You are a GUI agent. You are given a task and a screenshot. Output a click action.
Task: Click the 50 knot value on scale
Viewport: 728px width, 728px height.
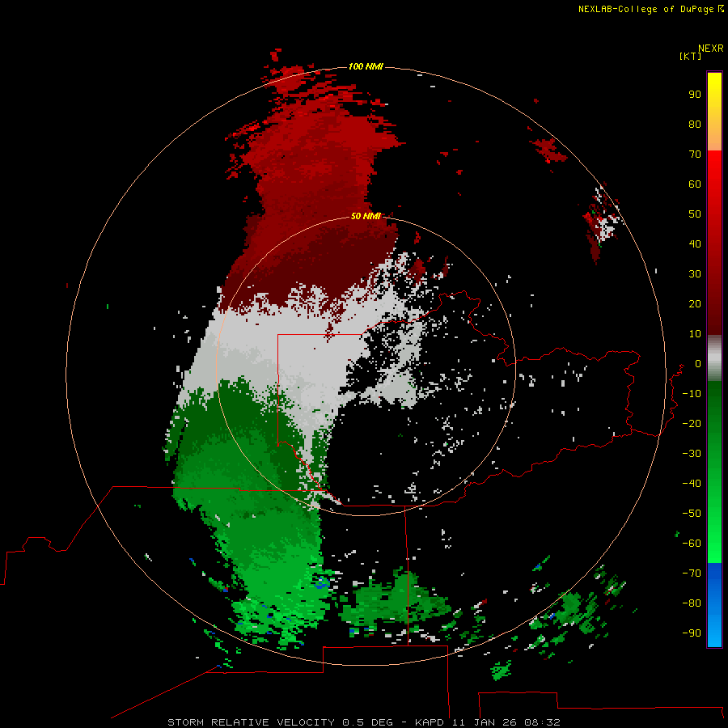(695, 214)
